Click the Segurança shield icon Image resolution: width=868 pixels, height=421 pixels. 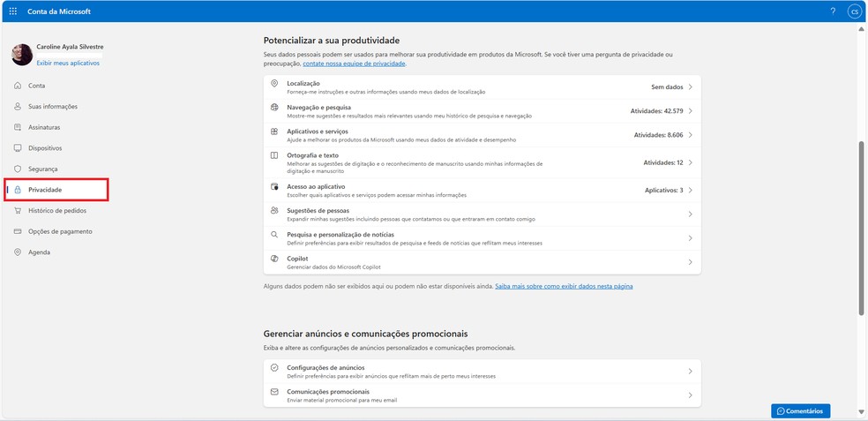point(17,169)
